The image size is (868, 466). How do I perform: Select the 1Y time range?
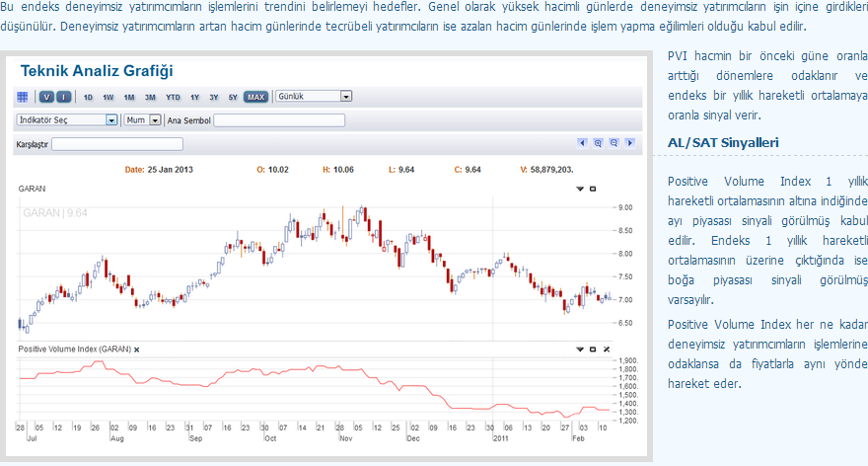pos(195,97)
